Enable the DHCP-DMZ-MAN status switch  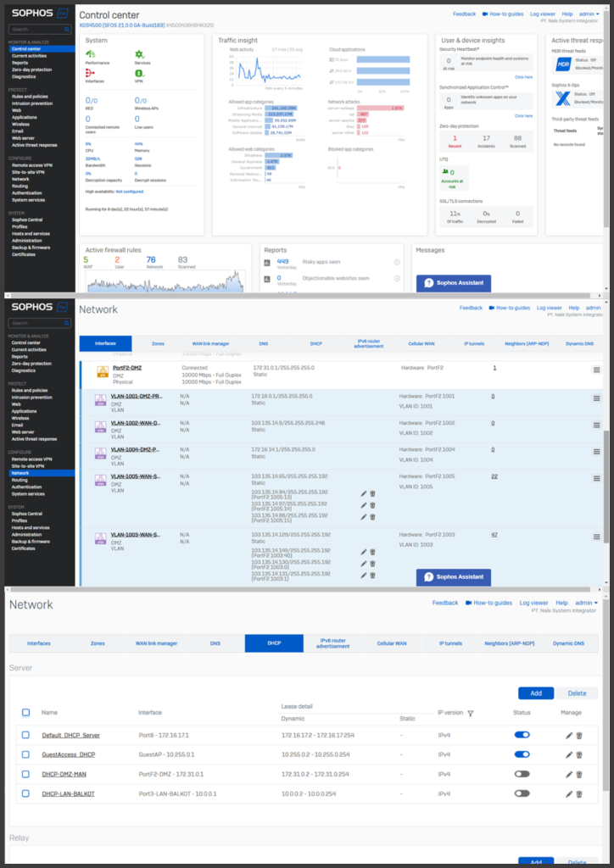click(522, 774)
